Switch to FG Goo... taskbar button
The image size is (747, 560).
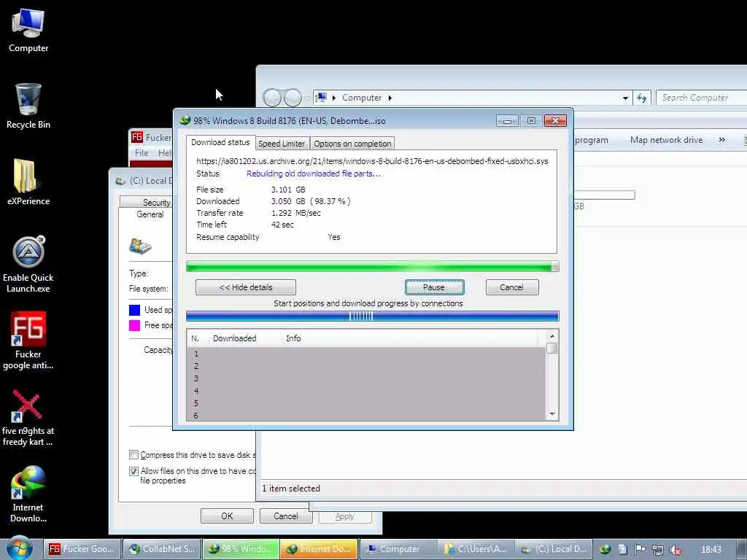pyautogui.click(x=82, y=549)
